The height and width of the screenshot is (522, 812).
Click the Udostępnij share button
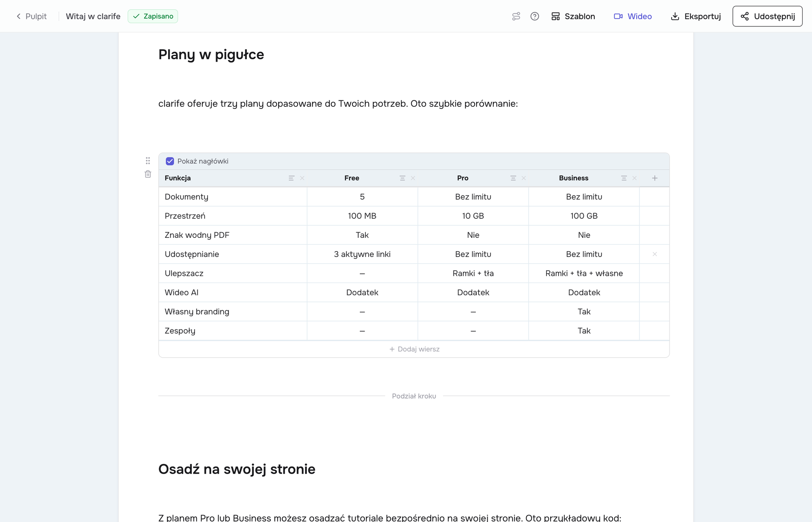tap(767, 16)
